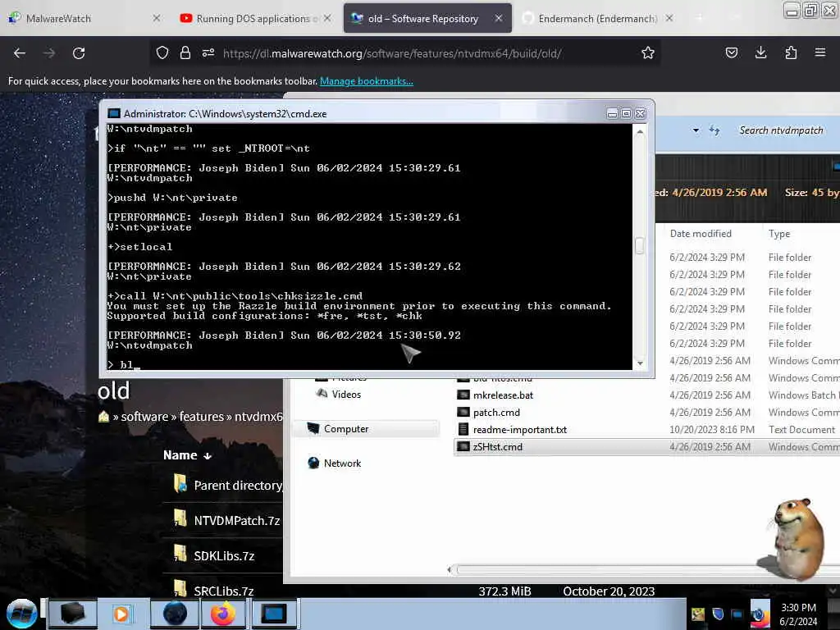This screenshot has width=840, height=630.
Task: Open the cmd console taskbar icon
Action: coord(274,614)
